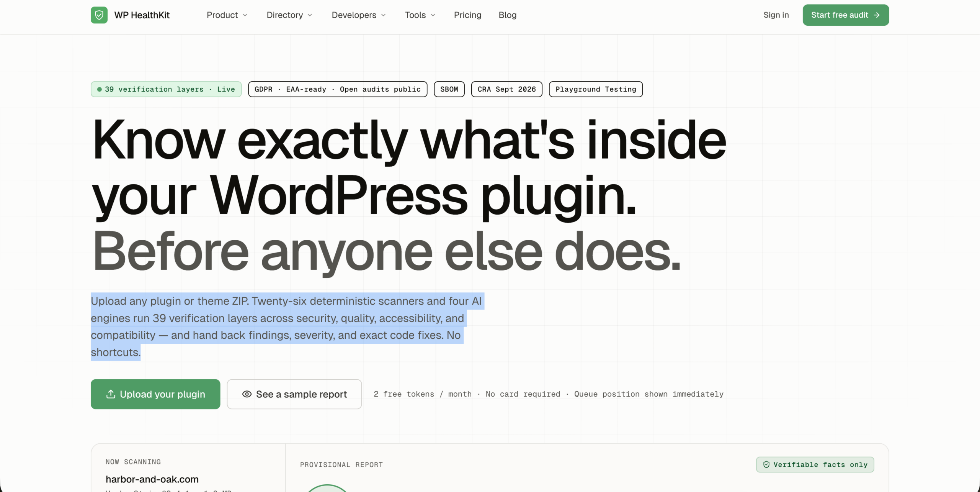The width and height of the screenshot is (980, 492).
Task: Click the upload icon on Upload your plugin
Action: coord(111,394)
